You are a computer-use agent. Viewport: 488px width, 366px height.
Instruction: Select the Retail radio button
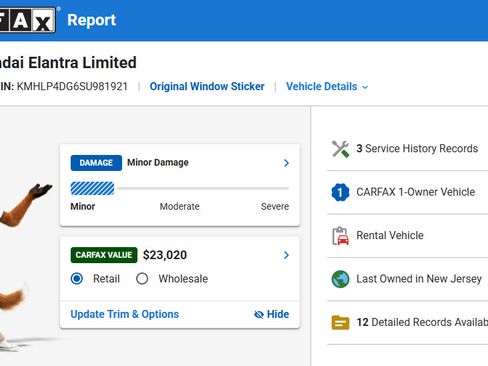coord(77,278)
